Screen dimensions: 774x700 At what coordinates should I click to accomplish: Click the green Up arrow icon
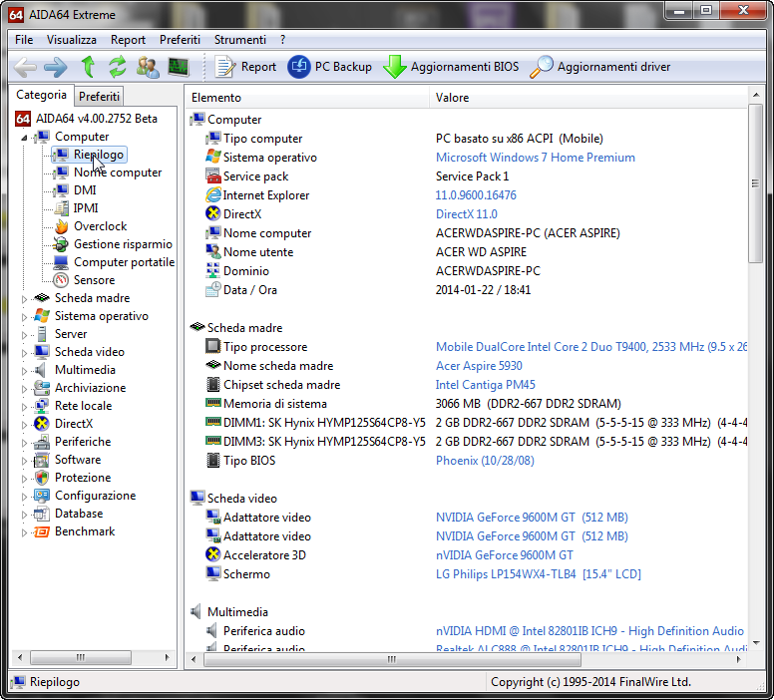tap(89, 67)
